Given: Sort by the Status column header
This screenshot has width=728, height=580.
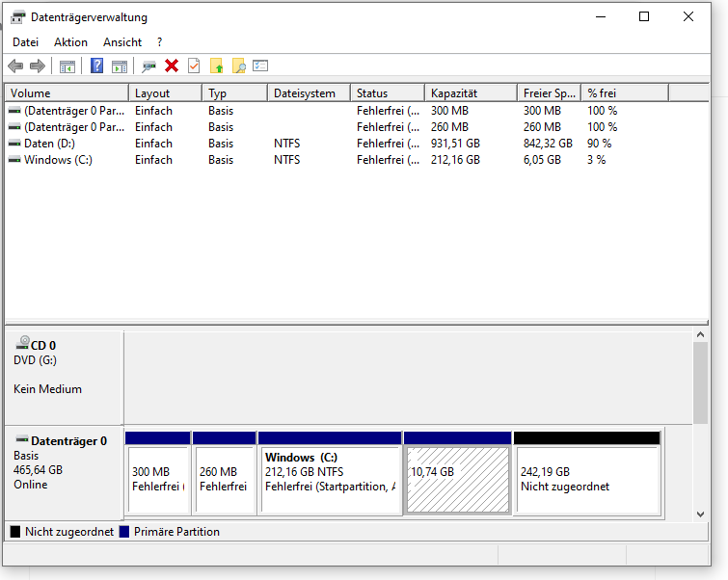Looking at the screenshot, I should coord(388,93).
